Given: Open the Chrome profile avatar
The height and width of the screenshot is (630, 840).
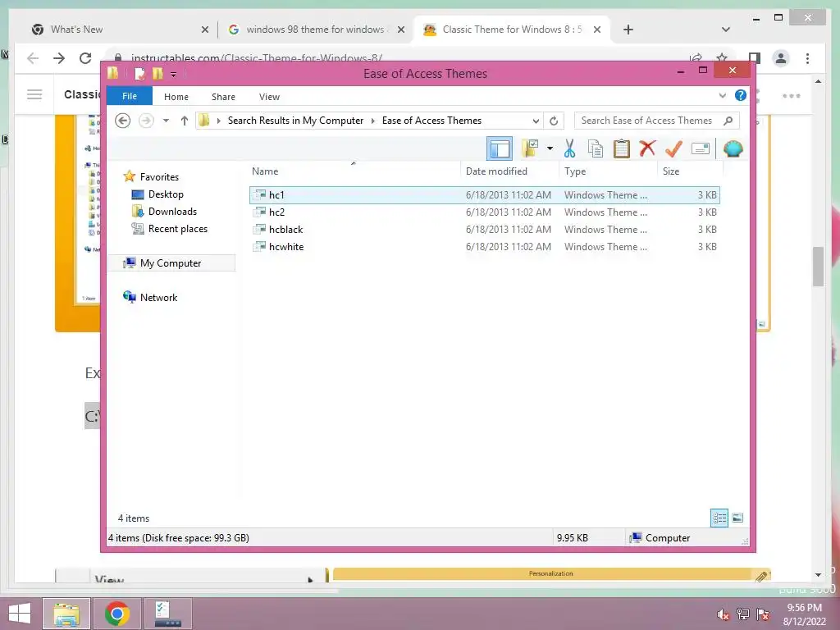Looking at the screenshot, I should coord(781,58).
